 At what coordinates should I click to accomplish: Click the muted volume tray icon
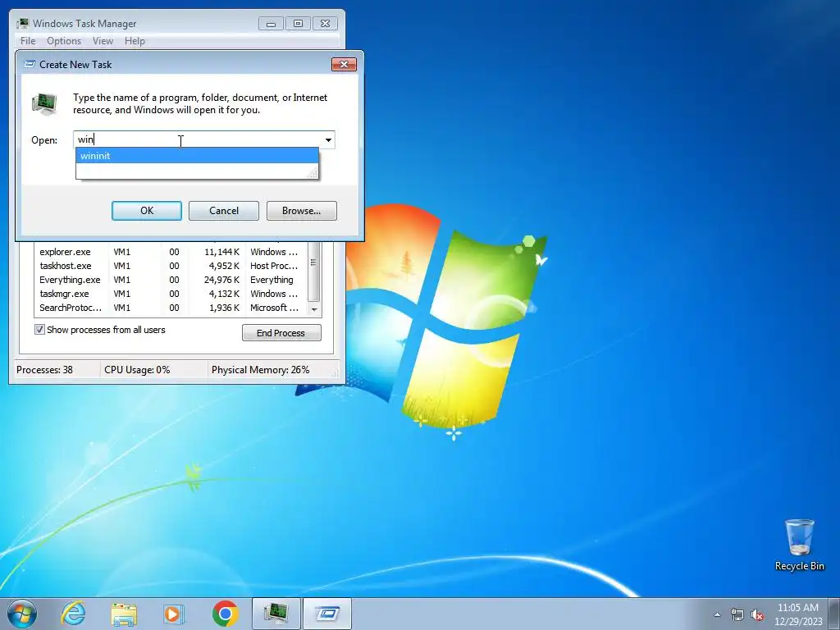point(757,614)
